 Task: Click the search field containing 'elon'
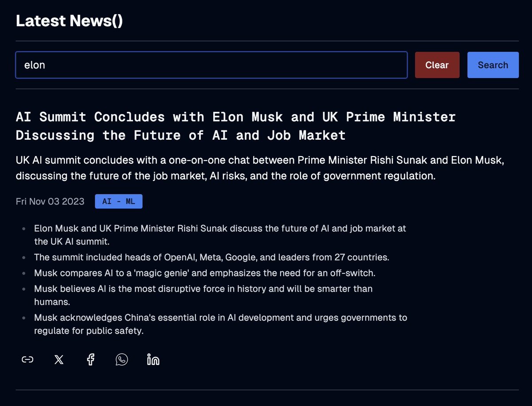[x=211, y=65]
